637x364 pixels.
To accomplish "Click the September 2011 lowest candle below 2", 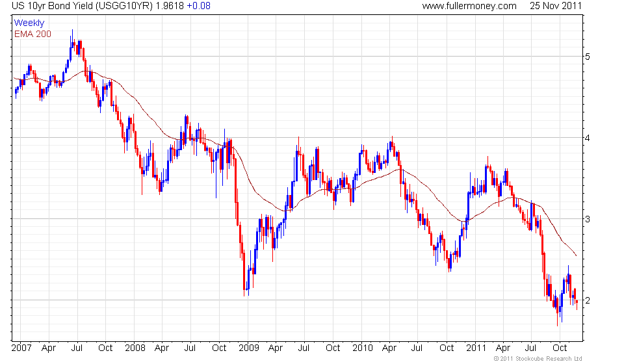I will (558, 311).
